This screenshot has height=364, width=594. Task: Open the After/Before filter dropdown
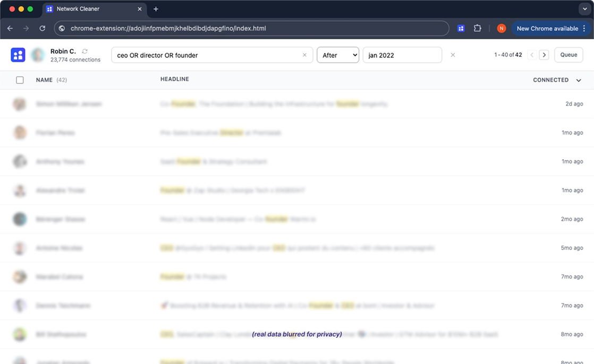click(x=338, y=54)
